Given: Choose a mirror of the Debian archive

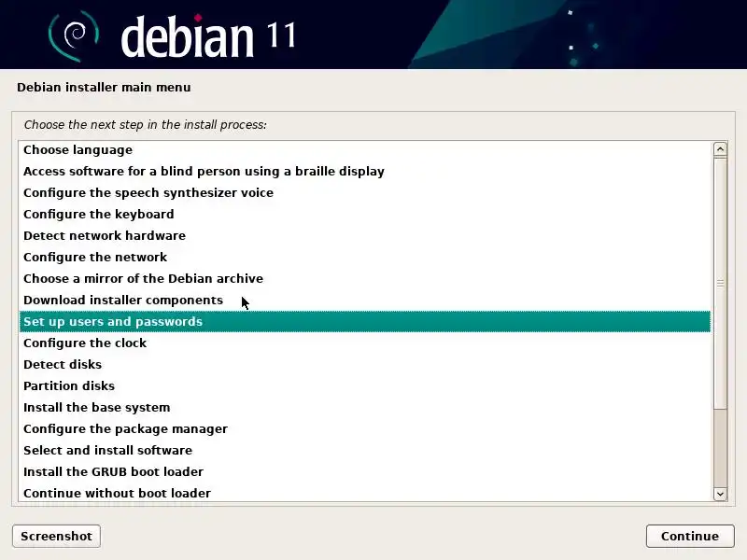Looking at the screenshot, I should [x=364, y=278].
